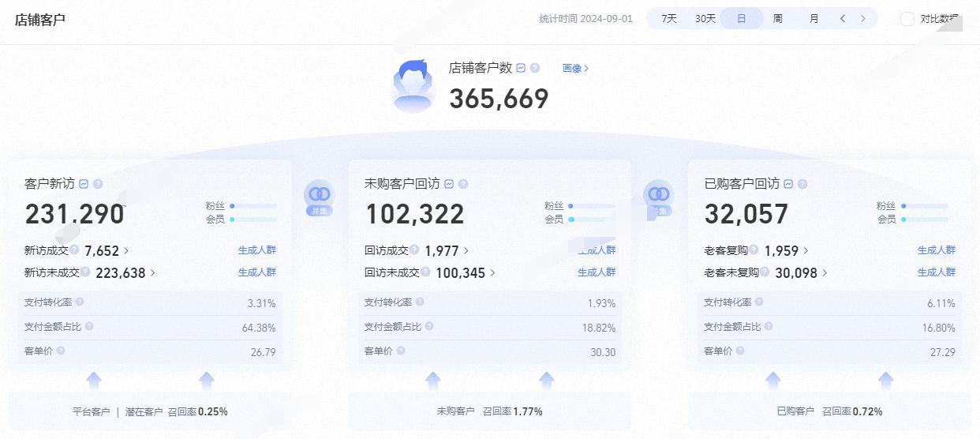Click 生成人群 for 新访未成交
The image size is (980, 439).
pyautogui.click(x=257, y=272)
